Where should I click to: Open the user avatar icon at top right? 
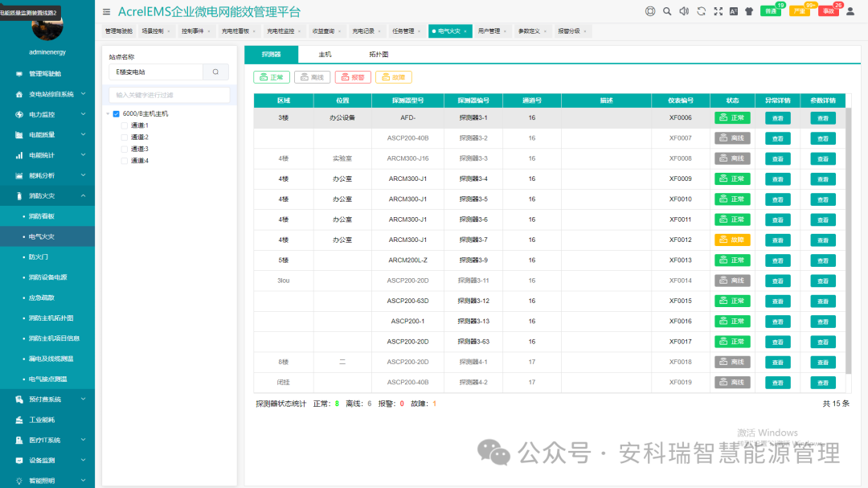(850, 11)
